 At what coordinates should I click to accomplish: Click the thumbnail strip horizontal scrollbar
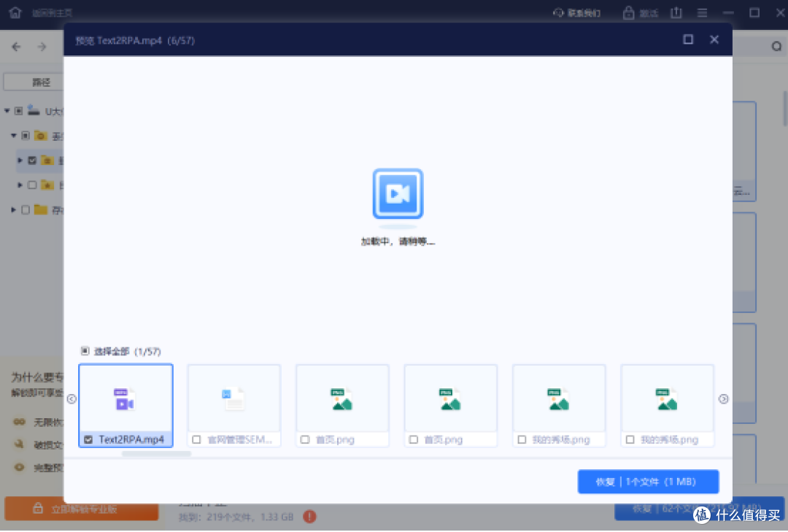156,454
